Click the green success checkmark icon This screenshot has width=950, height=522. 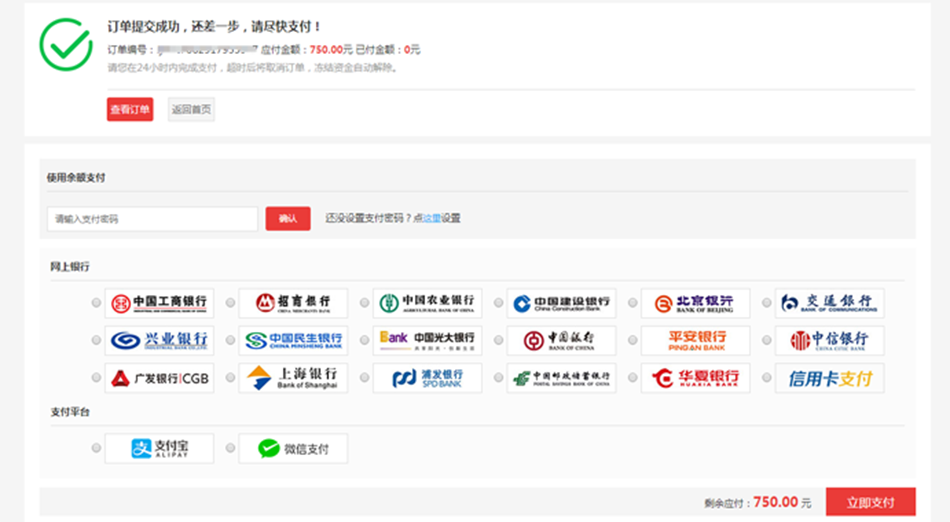click(66, 45)
